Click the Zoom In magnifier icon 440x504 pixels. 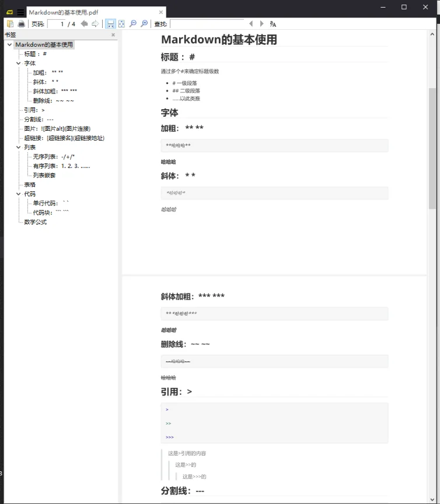click(x=144, y=24)
